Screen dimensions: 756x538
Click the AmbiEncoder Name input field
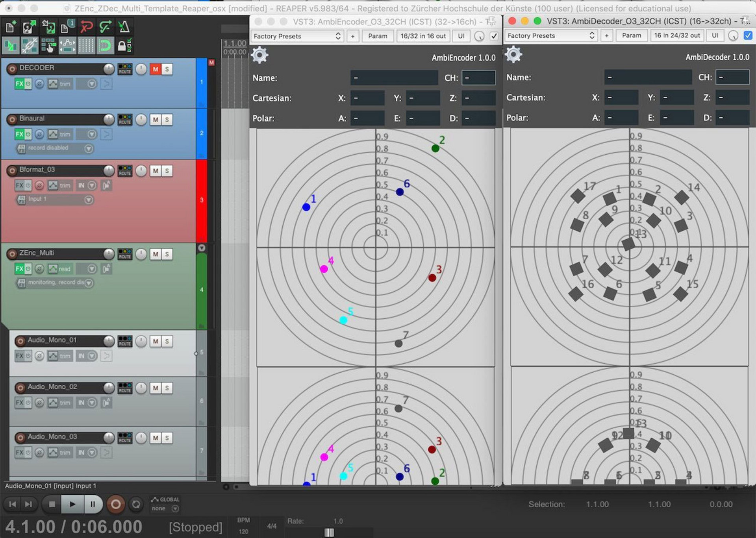(x=394, y=78)
